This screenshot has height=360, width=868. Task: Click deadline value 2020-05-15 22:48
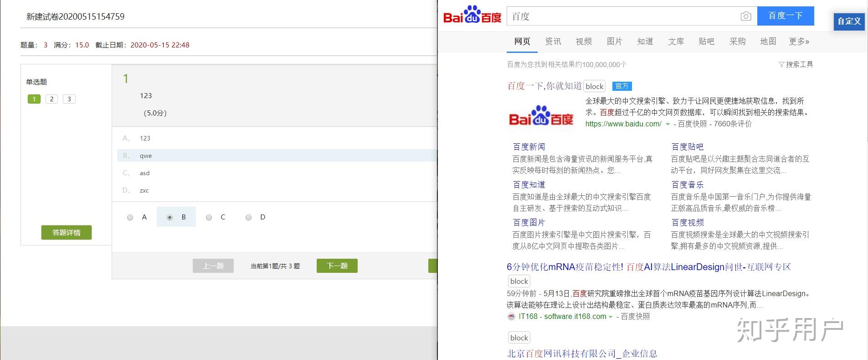point(160,45)
